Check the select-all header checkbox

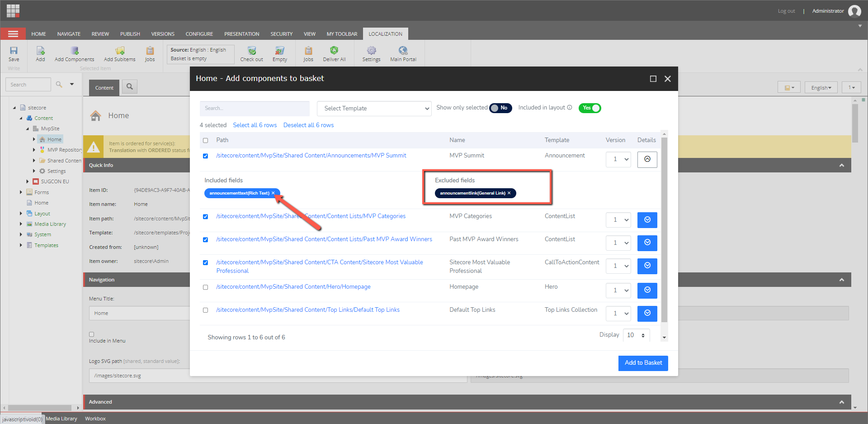[206, 141]
